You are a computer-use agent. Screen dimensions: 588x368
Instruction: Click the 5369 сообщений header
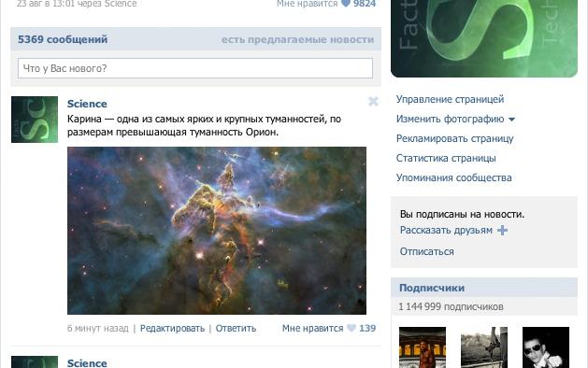coord(63,39)
